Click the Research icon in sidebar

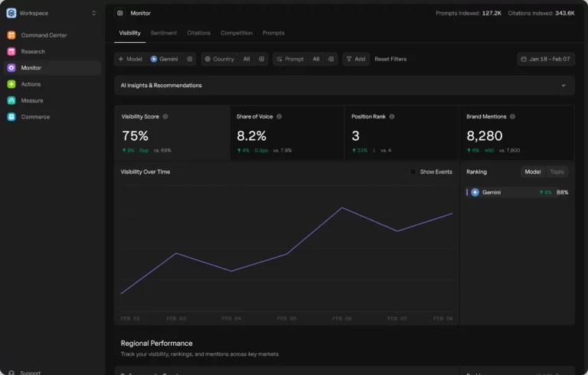(x=11, y=51)
